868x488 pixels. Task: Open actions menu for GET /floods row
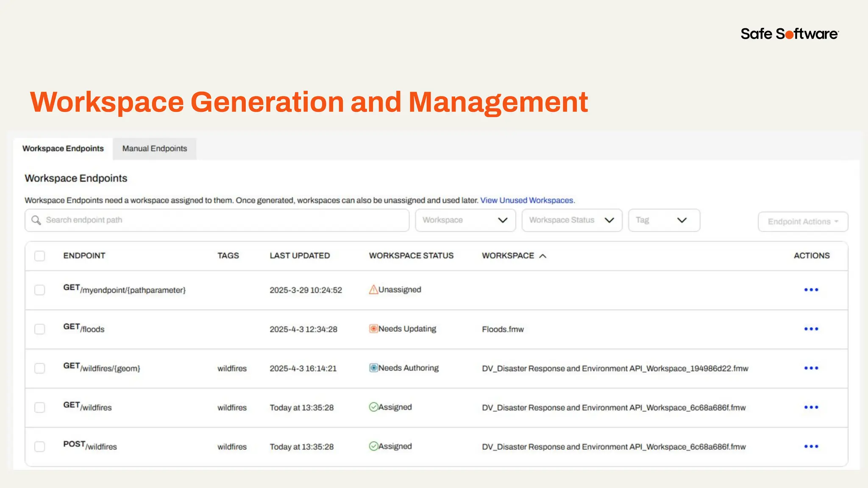[811, 329]
